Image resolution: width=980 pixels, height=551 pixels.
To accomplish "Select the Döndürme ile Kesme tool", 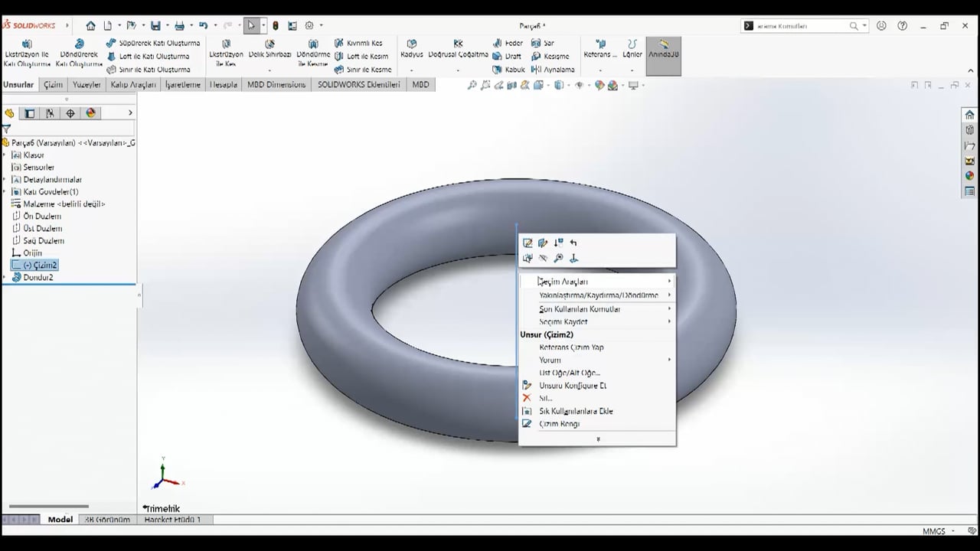I will pyautogui.click(x=312, y=54).
